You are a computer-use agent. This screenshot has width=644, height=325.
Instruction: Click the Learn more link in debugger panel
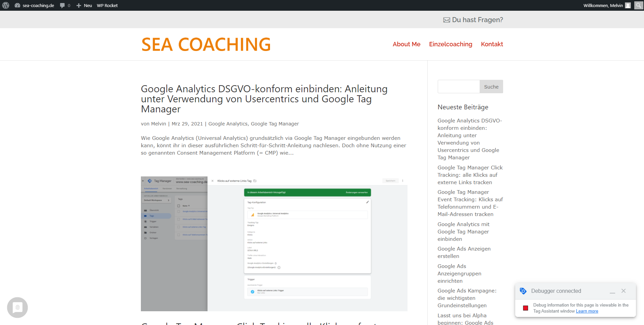click(587, 311)
